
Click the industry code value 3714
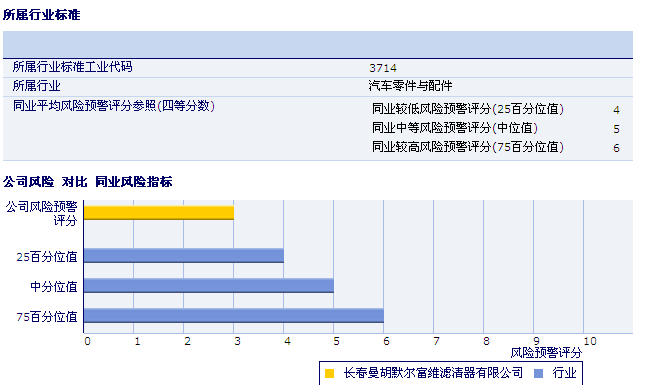click(383, 68)
